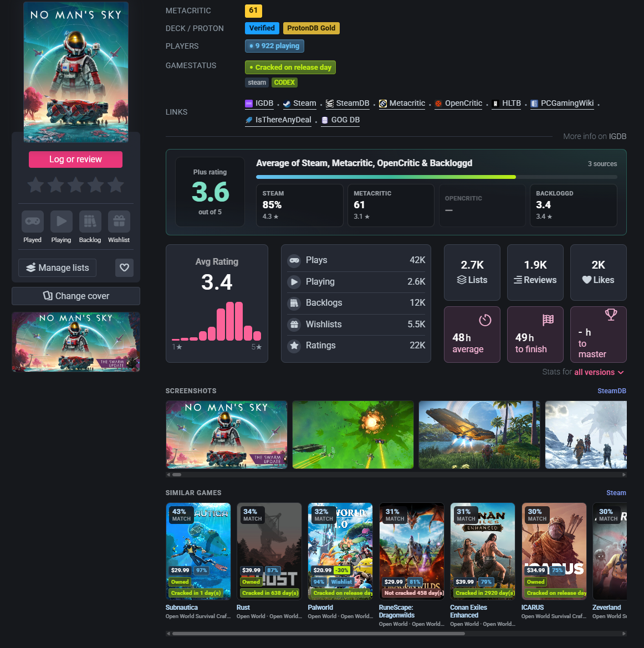Open the Plays 42K stat row
Screen dimensions: 644x648
356,260
